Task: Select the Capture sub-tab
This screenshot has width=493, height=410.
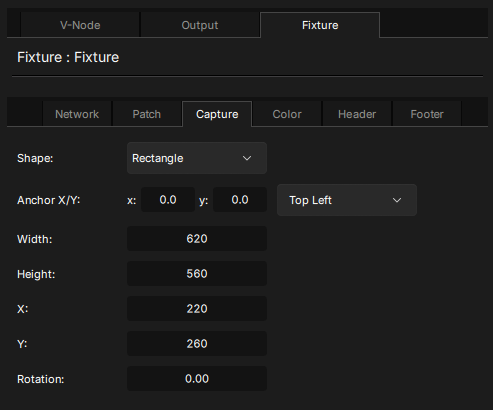Action: [x=217, y=114]
